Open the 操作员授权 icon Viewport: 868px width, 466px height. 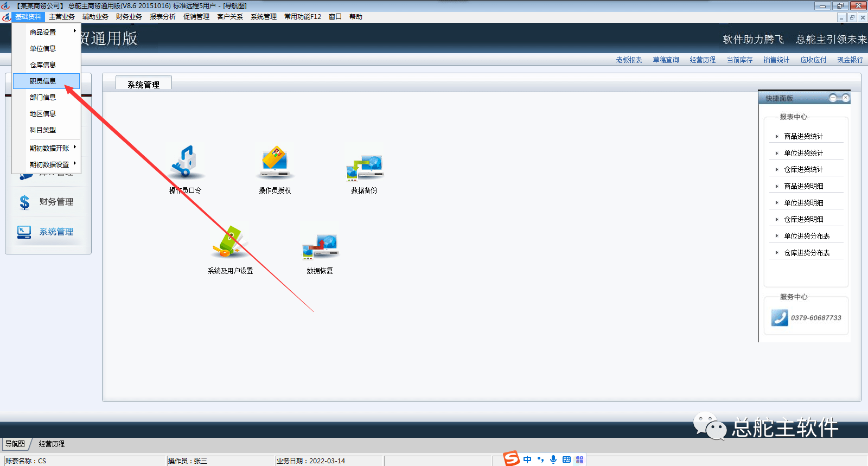[275, 162]
